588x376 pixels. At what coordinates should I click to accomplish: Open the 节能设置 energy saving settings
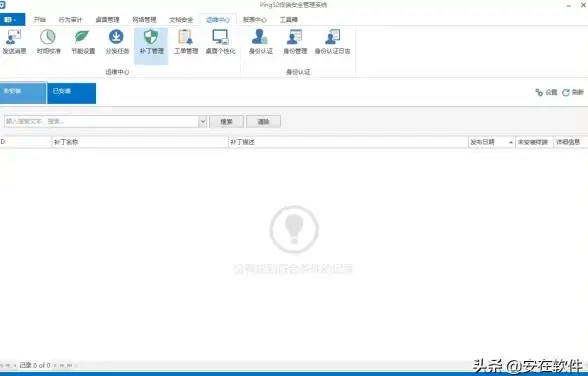[x=83, y=42]
